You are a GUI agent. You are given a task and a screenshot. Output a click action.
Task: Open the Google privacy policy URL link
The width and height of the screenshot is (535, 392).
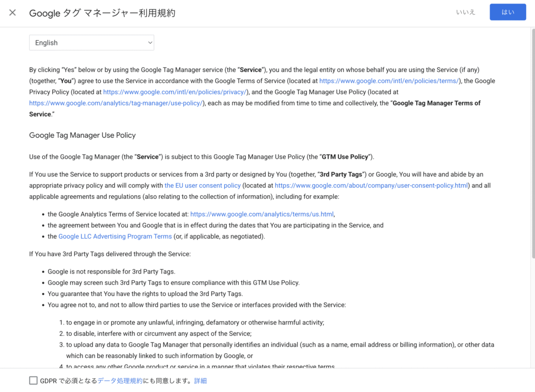(x=175, y=92)
